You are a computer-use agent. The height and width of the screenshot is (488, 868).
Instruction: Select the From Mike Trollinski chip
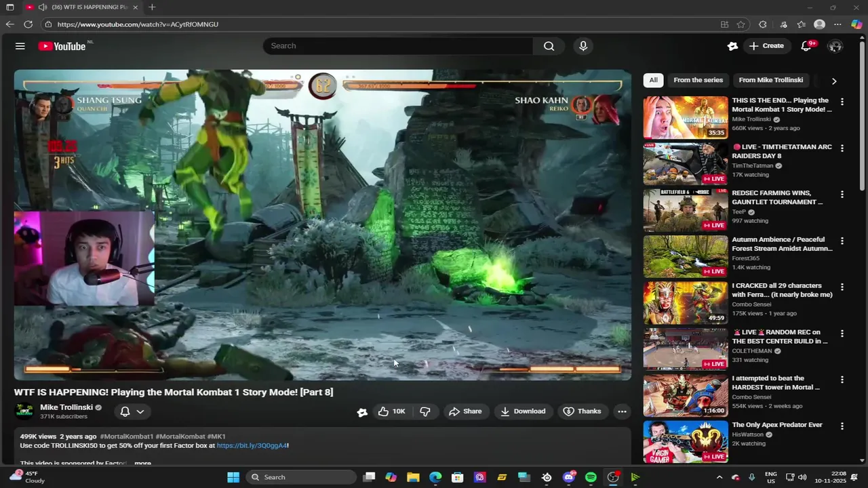(771, 80)
